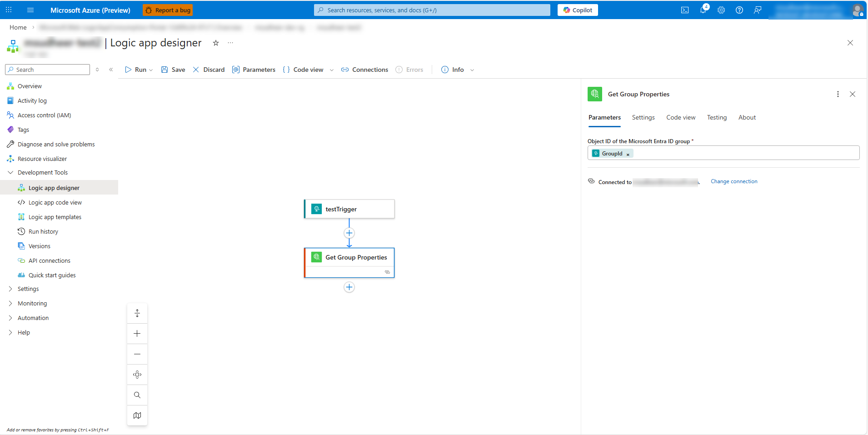Favorite this Logic app with the star
Image resolution: width=868 pixels, height=435 pixels.
click(x=216, y=43)
